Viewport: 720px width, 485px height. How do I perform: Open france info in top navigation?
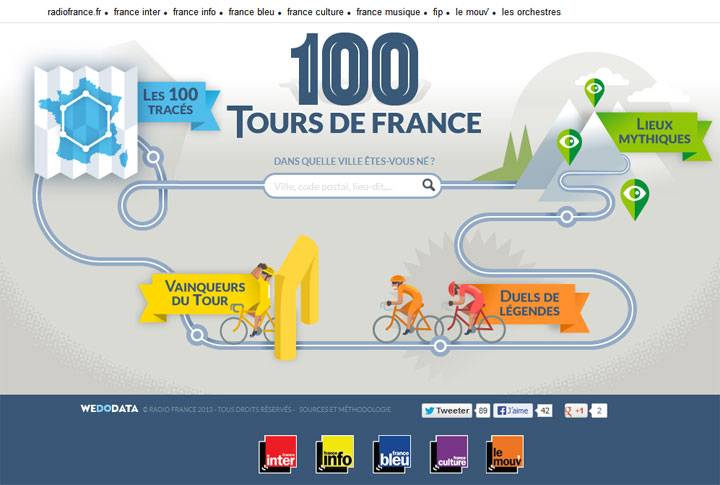coord(194,12)
